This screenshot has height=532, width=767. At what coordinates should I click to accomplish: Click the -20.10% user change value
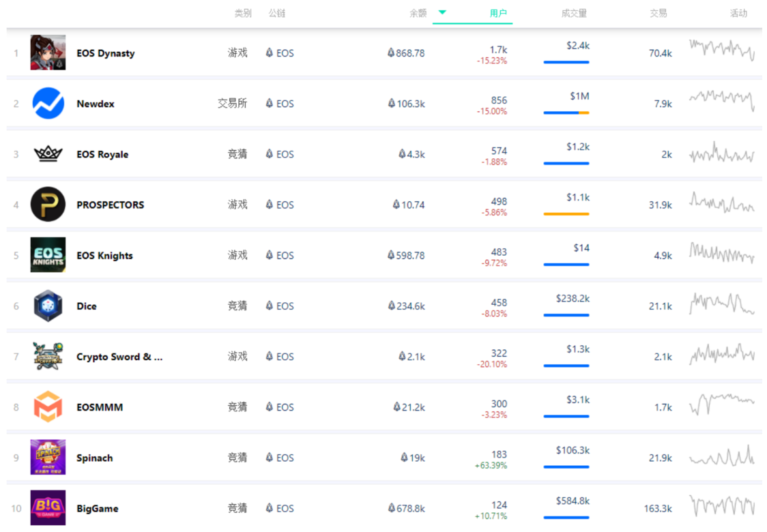[x=492, y=364]
